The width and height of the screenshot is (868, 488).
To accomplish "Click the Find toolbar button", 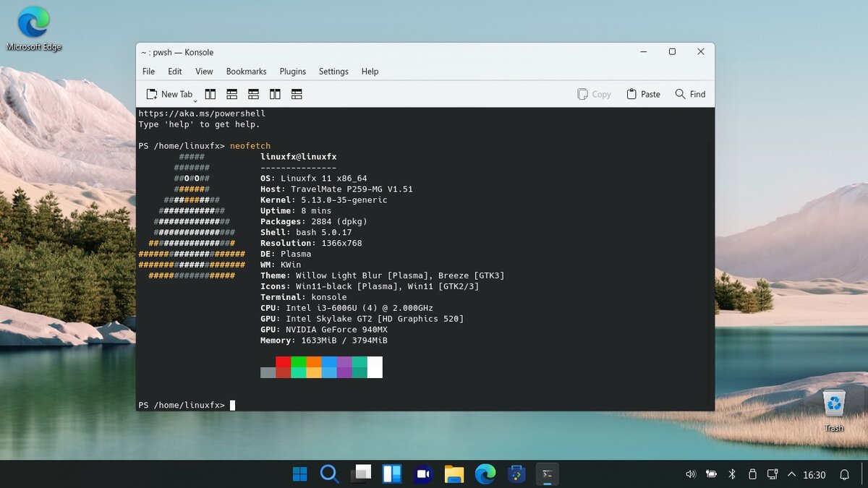I will (690, 94).
